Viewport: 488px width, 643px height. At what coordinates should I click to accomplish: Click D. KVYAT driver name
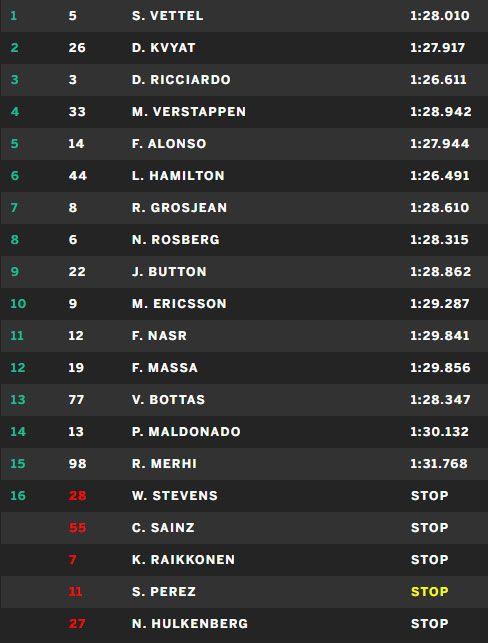(164, 48)
